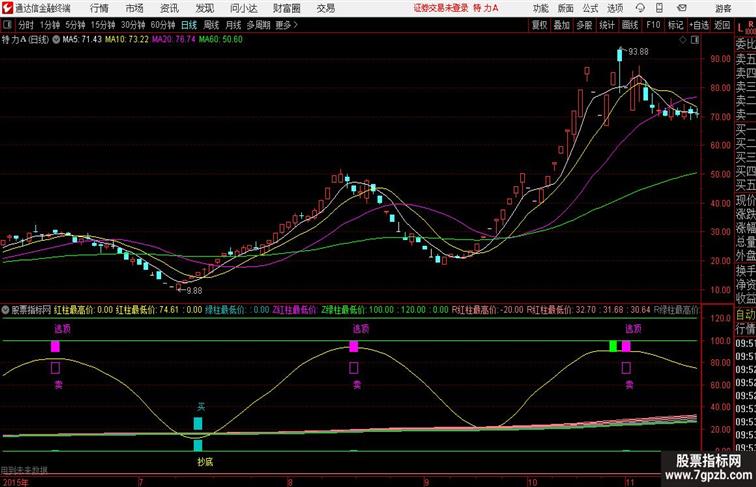
Task: Click the 通达信 red logo icon
Action: [x=7, y=8]
